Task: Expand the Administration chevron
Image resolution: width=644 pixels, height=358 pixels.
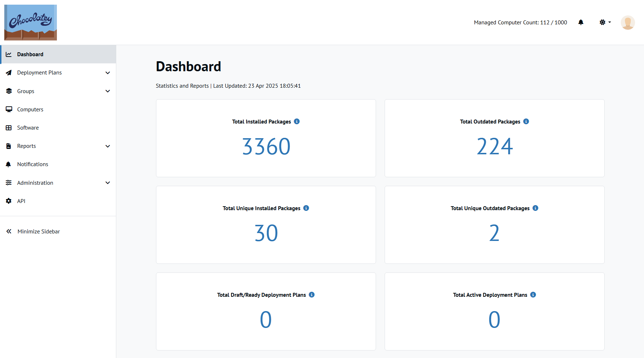Action: [x=108, y=183]
